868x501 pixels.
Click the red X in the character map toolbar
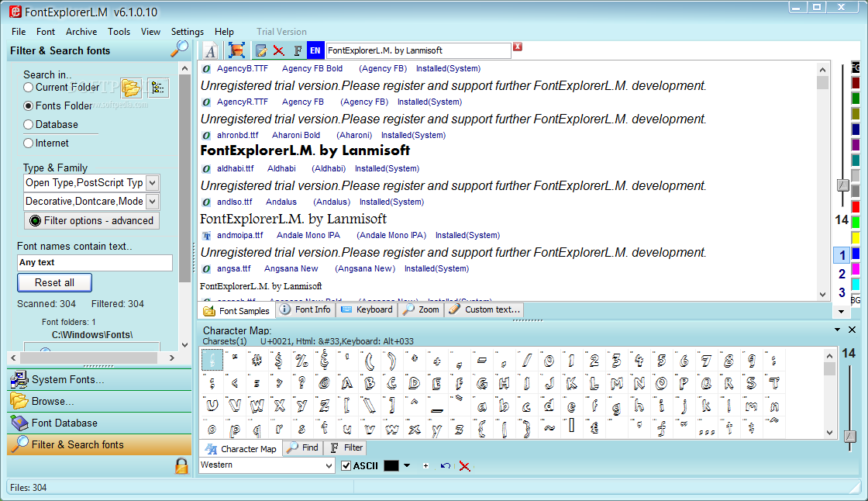[464, 466]
